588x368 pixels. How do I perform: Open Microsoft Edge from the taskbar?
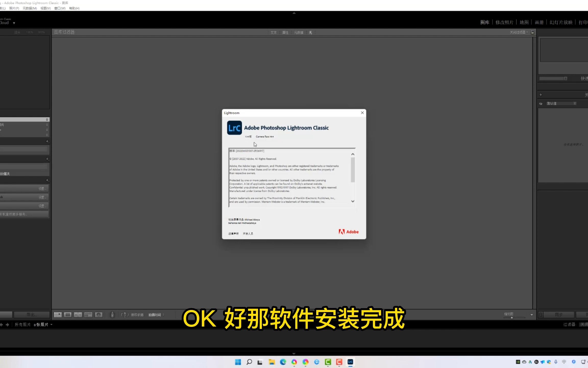coord(283,362)
